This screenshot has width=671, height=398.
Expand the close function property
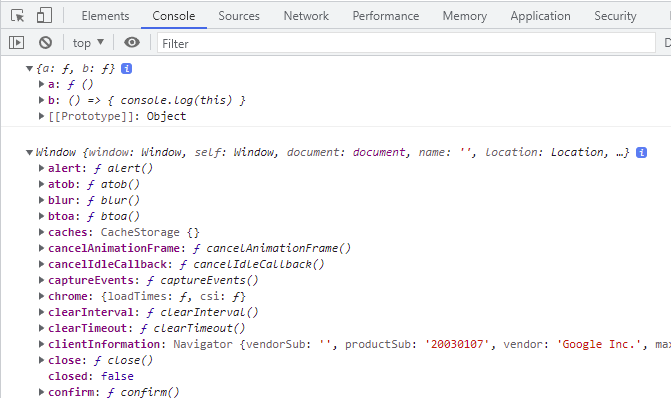tap(42, 360)
